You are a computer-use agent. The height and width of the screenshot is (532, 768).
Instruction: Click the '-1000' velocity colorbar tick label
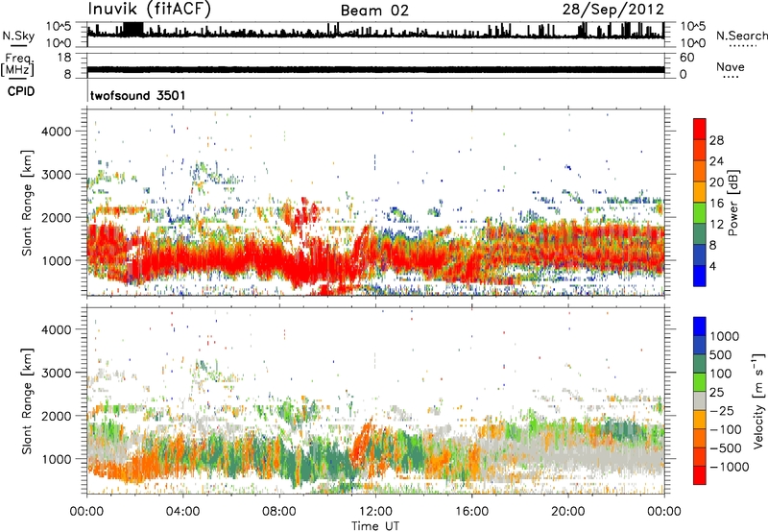click(x=729, y=467)
